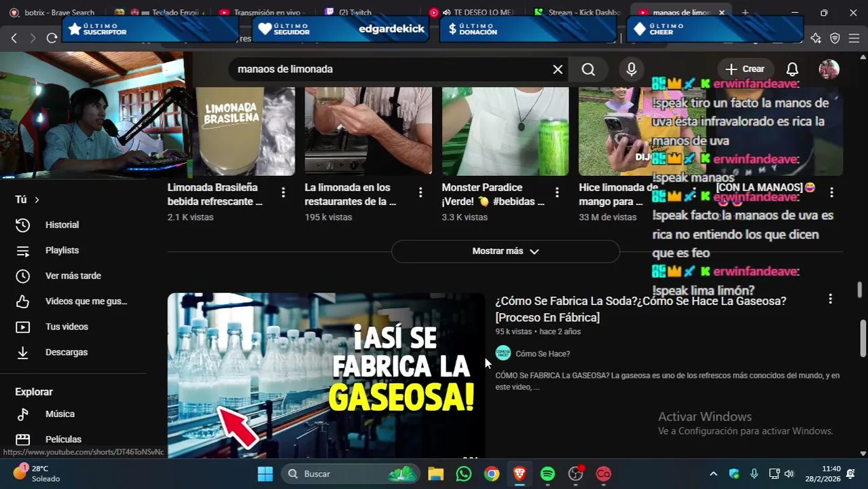Clear the search text with the X icon
868x489 pixels.
click(x=558, y=69)
